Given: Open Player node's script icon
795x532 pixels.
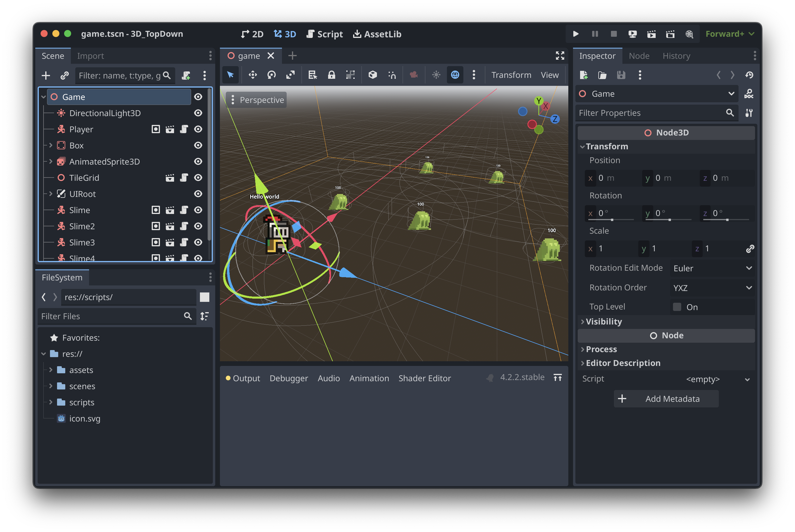Looking at the screenshot, I should click(184, 129).
